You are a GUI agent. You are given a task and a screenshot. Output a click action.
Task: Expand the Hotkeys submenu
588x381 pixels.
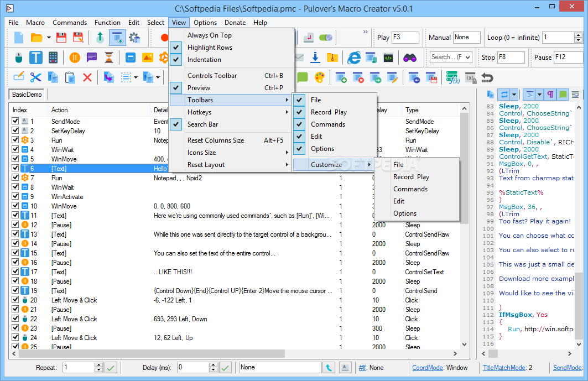pos(231,112)
